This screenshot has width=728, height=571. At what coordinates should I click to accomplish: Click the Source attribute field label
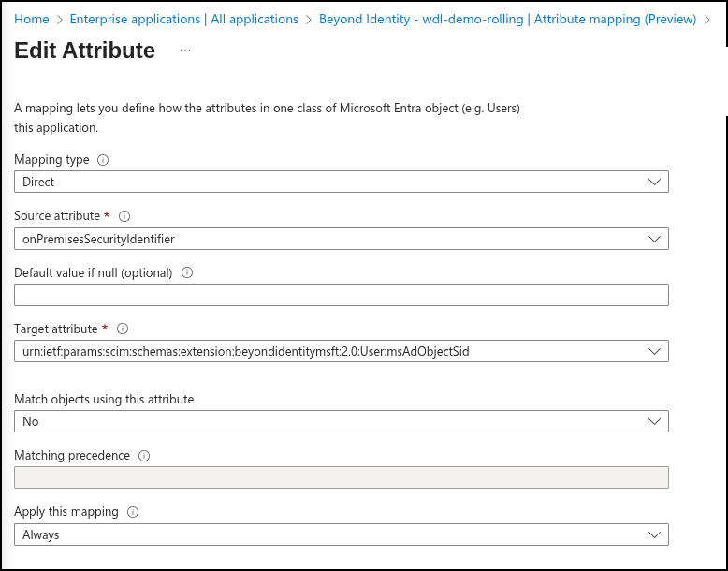coord(57,216)
